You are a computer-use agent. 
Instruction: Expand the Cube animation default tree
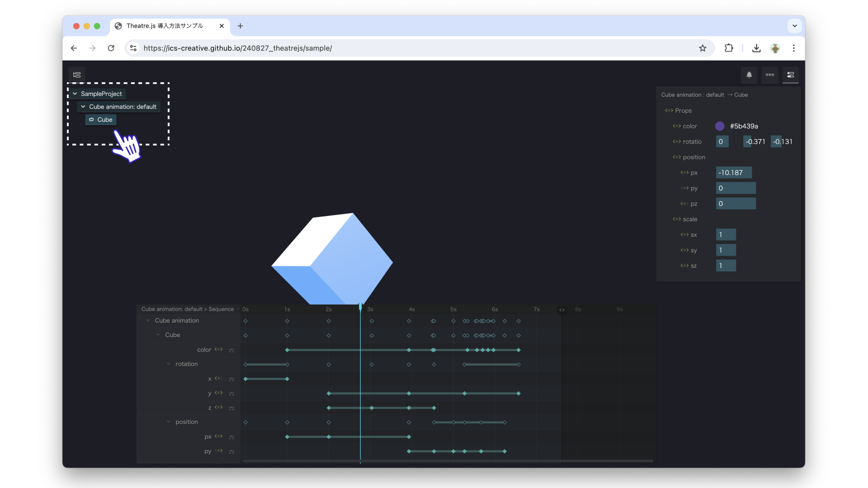click(83, 107)
